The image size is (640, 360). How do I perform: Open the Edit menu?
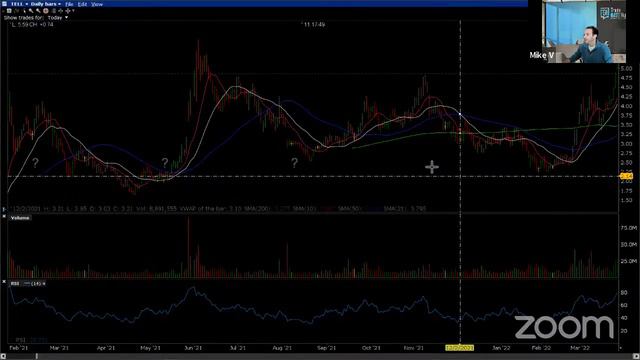[82, 4]
